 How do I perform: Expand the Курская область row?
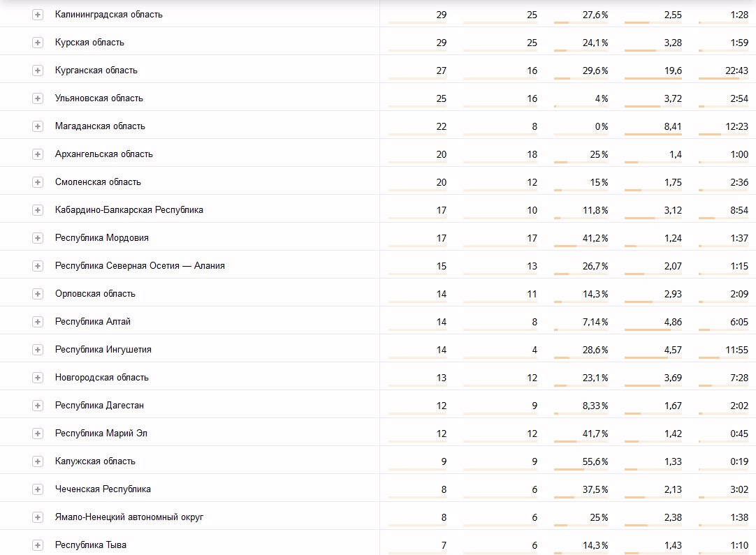pos(38,43)
